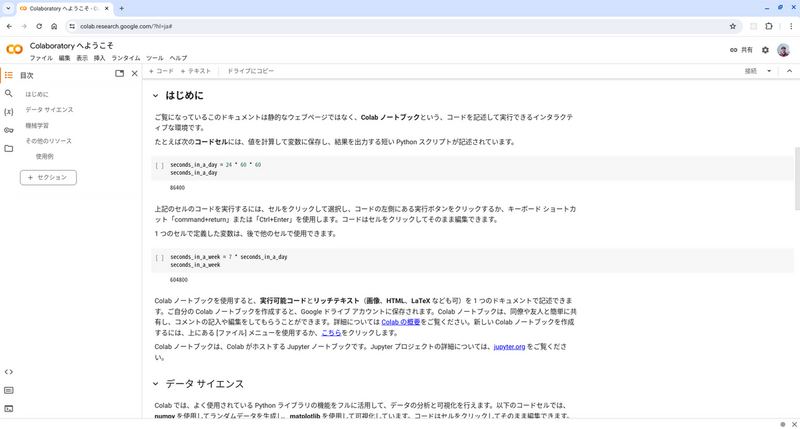Bookmark this page with the star icon
This screenshot has width=800, height=429.
click(733, 26)
